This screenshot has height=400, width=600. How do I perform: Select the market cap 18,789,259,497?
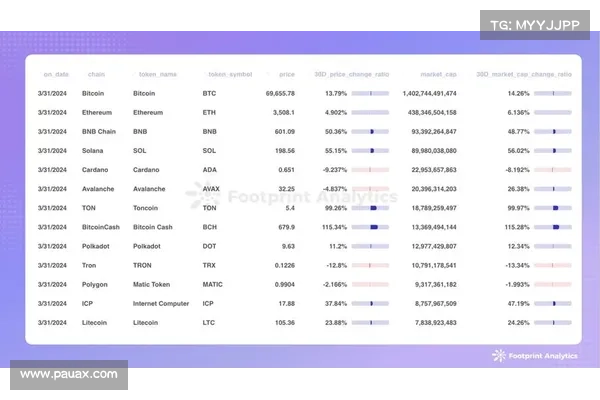434,208
